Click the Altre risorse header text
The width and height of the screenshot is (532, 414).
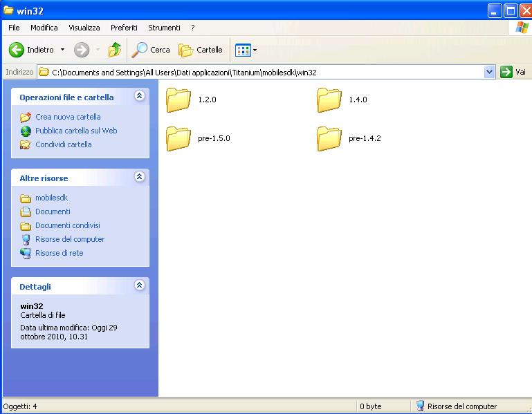(x=44, y=178)
